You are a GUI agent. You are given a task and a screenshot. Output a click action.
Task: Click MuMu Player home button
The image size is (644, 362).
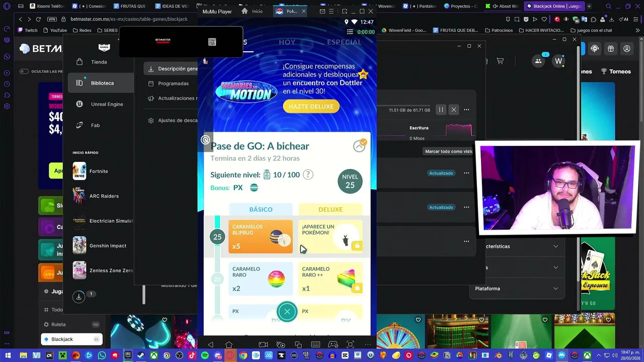pyautogui.click(x=229, y=344)
